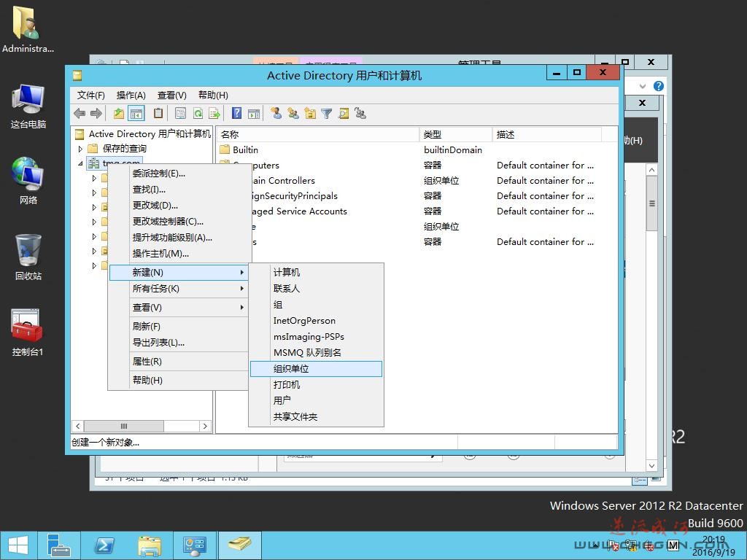747x560 pixels.
Task: Open the 文件(F) menu
Action: (x=90, y=96)
